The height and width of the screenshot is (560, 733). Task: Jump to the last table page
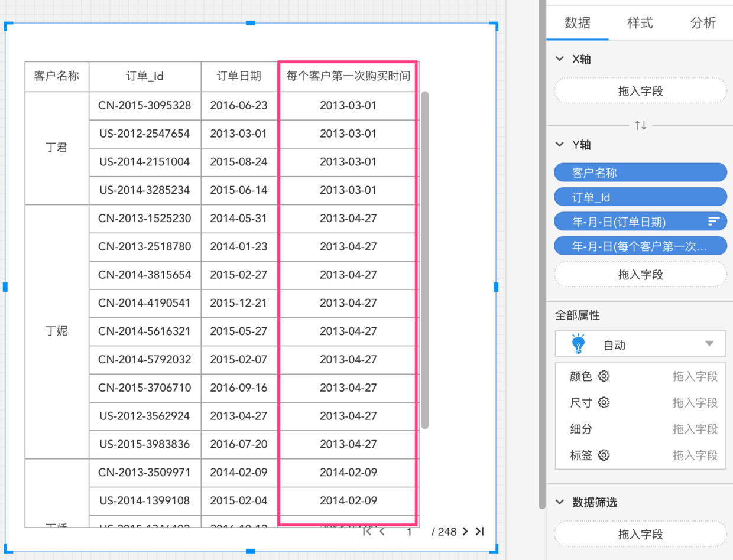(479, 531)
